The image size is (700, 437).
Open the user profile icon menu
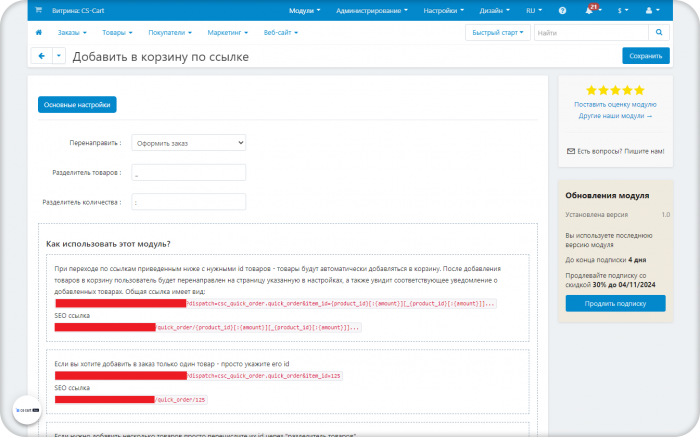[652, 10]
